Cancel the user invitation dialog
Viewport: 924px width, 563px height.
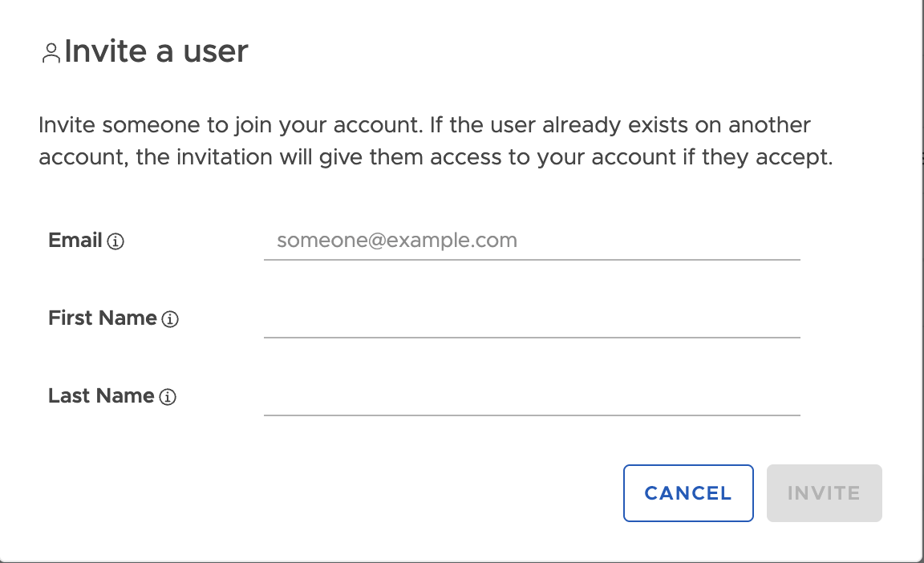click(688, 493)
